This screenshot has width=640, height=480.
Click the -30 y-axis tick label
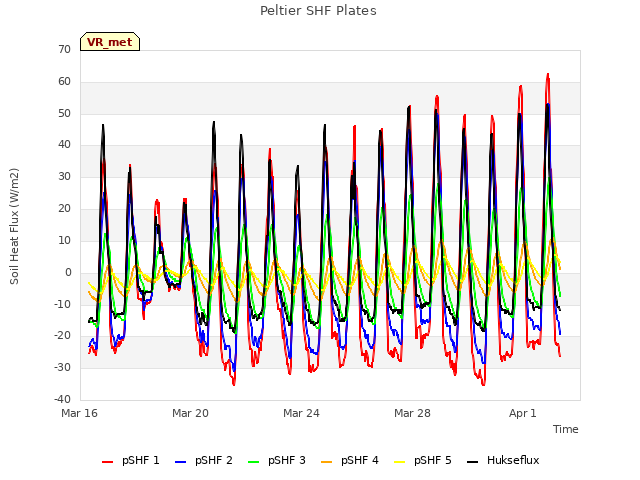click(63, 367)
